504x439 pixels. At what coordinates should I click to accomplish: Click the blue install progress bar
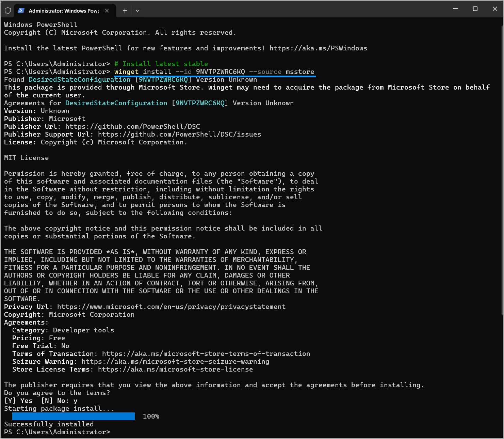point(74,416)
